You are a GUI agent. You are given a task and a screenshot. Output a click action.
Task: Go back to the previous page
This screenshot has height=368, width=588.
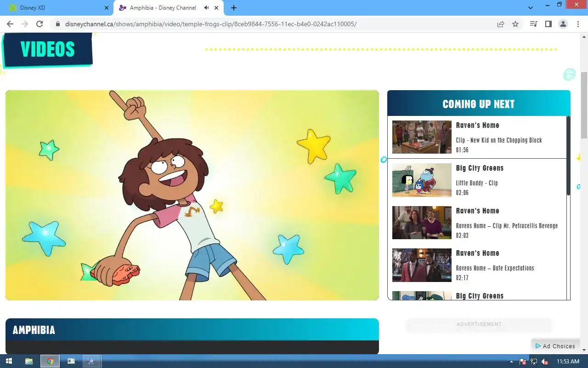coord(10,24)
